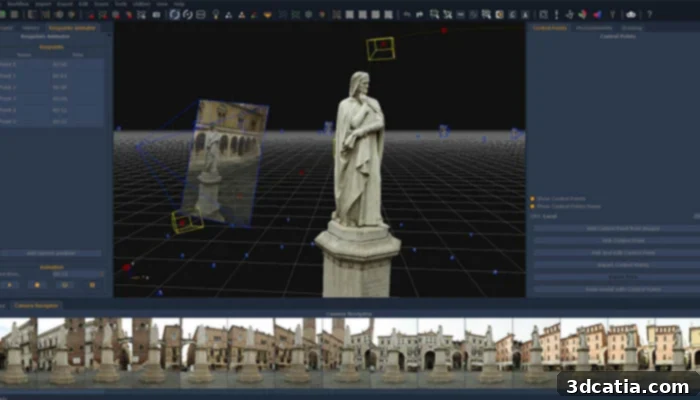Switch to the Control Points tab
The image size is (700, 400).
click(550, 28)
